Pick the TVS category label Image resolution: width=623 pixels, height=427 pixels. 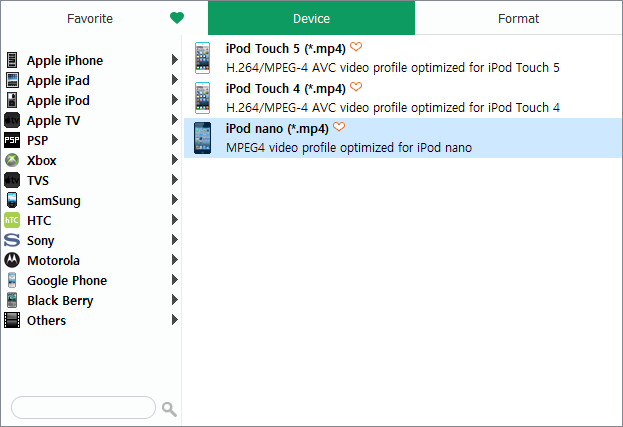tap(38, 180)
